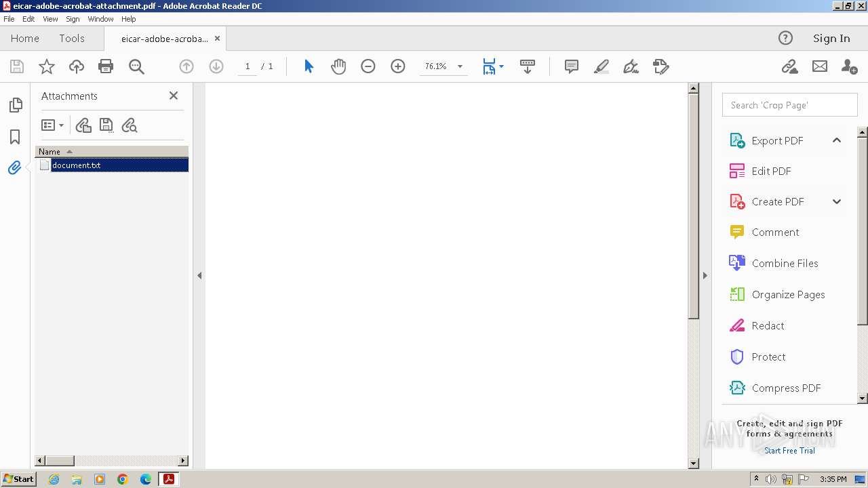Open the Bookmarks panel
868x488 pixels.
(15, 137)
